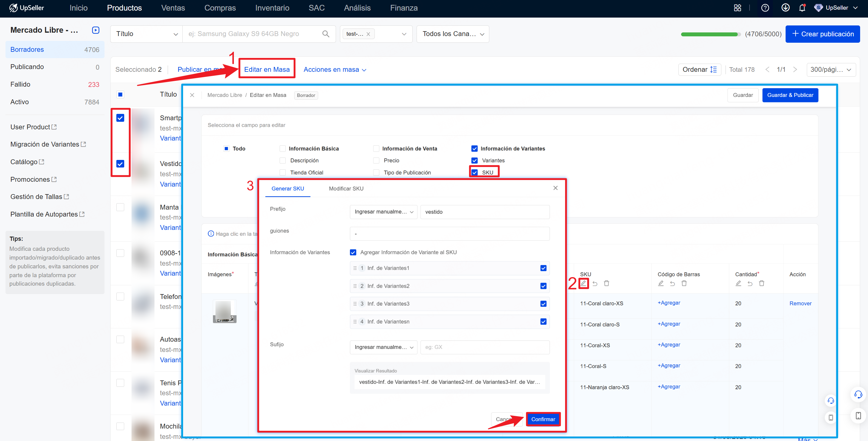This screenshot has width=868, height=441.
Task: Click the search magnifier icon
Action: point(325,34)
